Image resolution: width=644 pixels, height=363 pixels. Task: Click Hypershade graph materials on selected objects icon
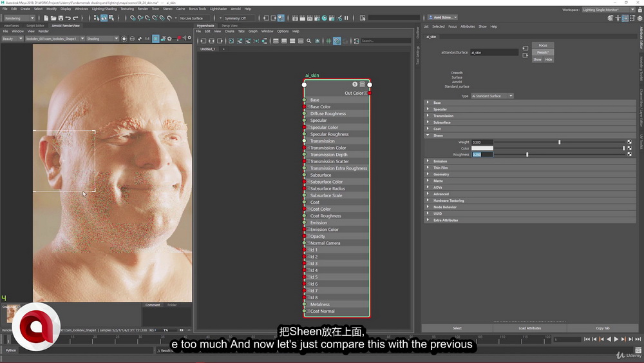click(265, 41)
